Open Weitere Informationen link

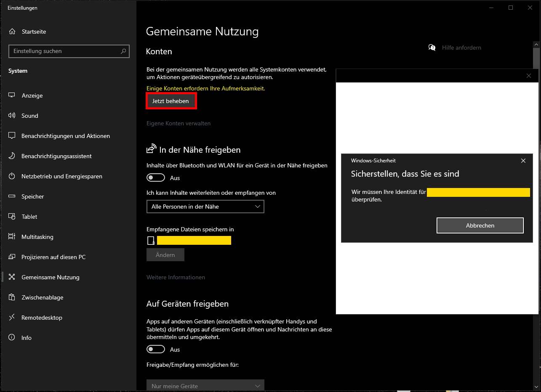tap(176, 277)
